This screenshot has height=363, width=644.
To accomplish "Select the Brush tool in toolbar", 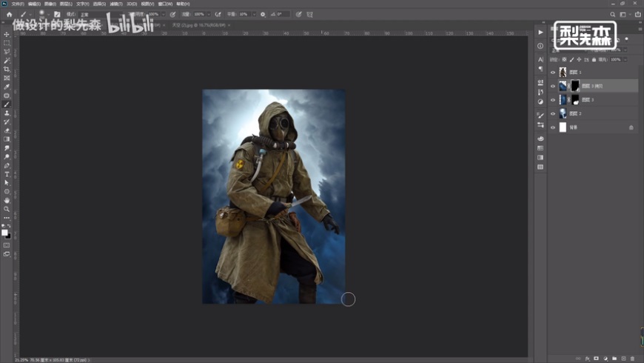I will (x=7, y=104).
